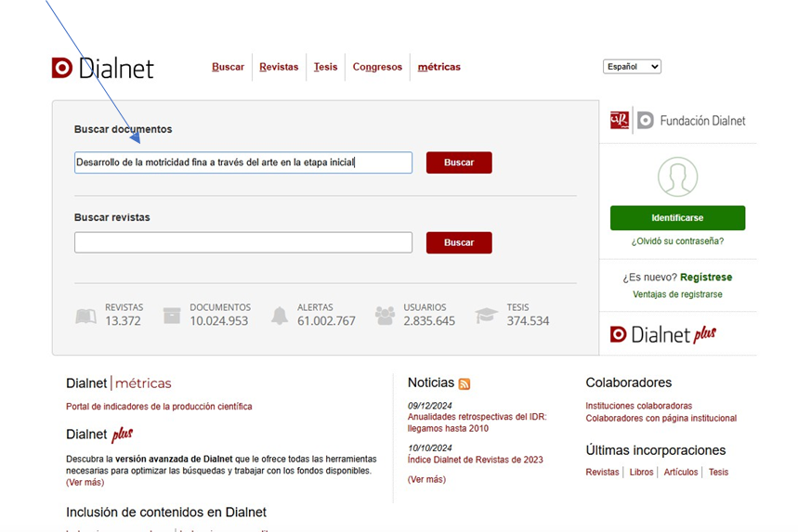Click (Ver más) under Noticias
This screenshot has width=798, height=532.
click(426, 480)
